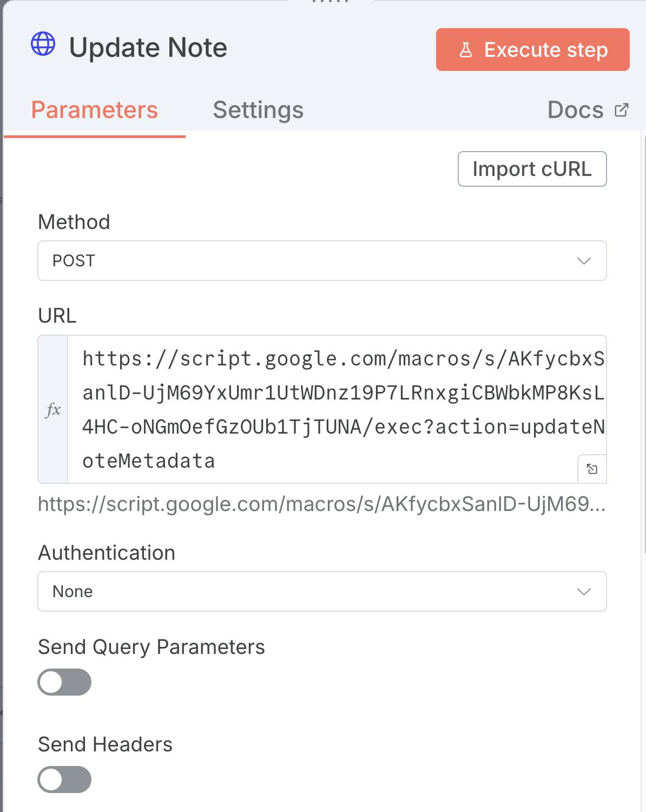Click the flask icon in Execute step
The width and height of the screenshot is (646, 812).
click(x=465, y=50)
